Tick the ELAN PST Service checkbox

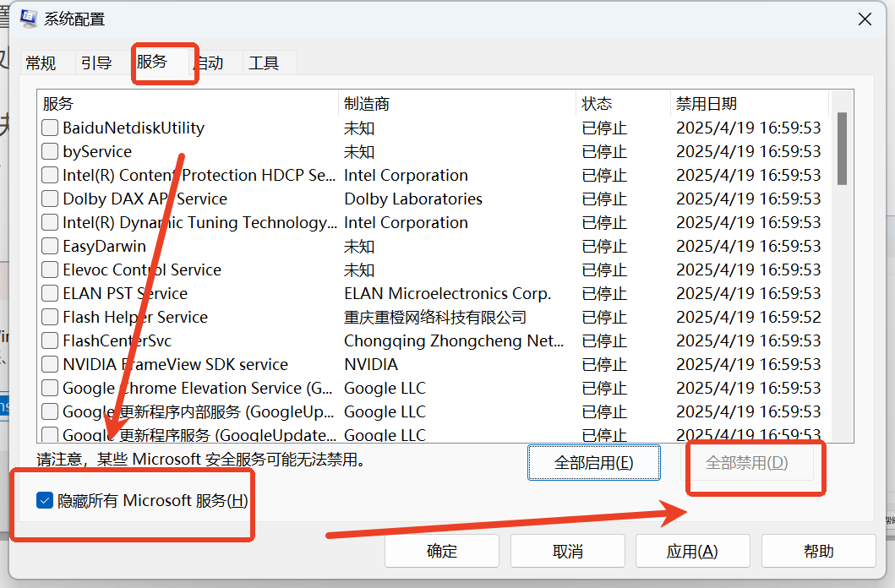[50, 293]
